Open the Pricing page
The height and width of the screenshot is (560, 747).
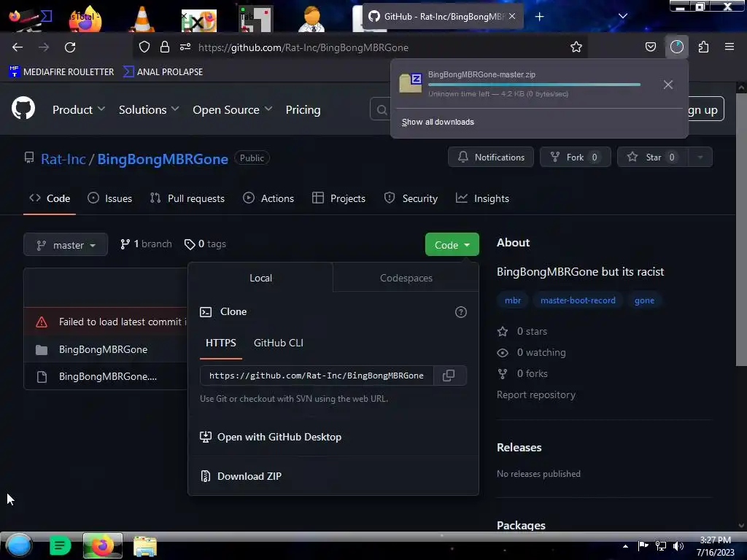click(x=303, y=109)
